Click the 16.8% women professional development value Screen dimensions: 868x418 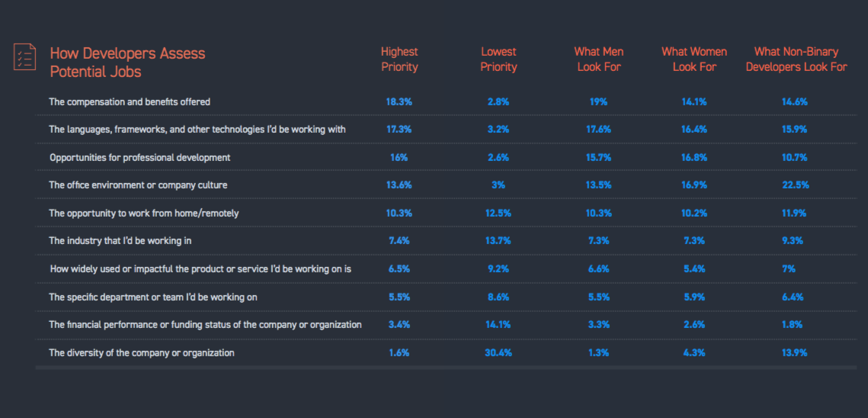tap(694, 157)
